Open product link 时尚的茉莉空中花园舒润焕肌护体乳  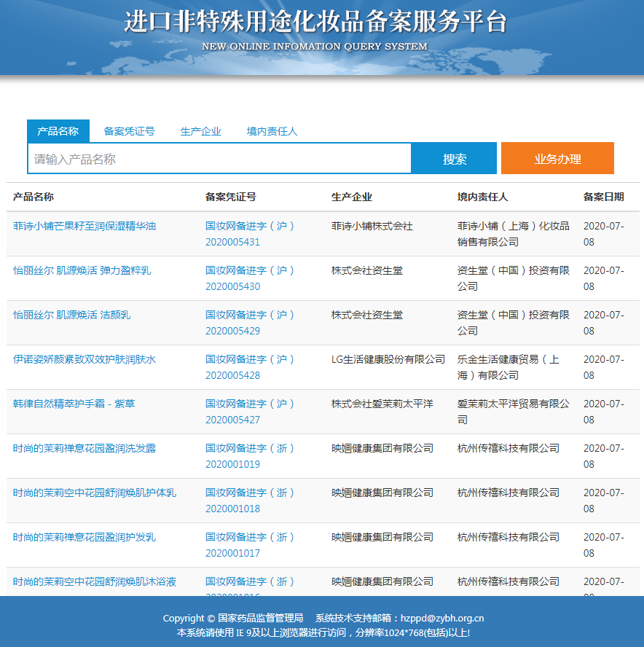click(95, 493)
